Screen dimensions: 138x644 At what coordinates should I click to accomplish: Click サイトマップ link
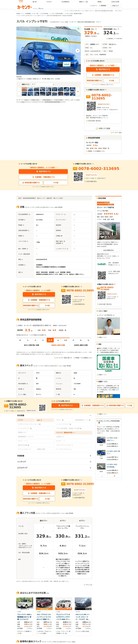click(118, 11)
